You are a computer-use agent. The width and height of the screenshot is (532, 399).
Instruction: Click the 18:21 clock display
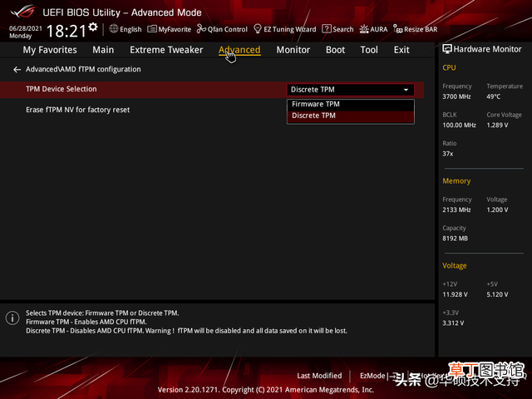pyautogui.click(x=66, y=31)
